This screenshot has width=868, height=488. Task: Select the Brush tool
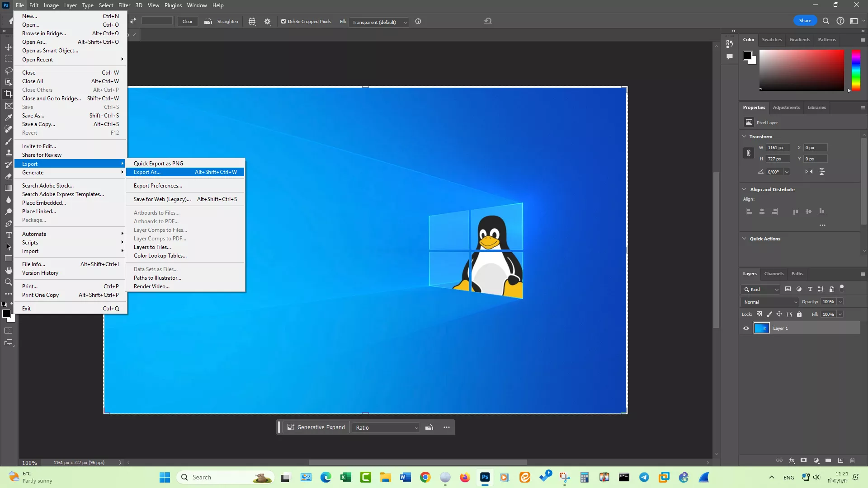[9, 141]
